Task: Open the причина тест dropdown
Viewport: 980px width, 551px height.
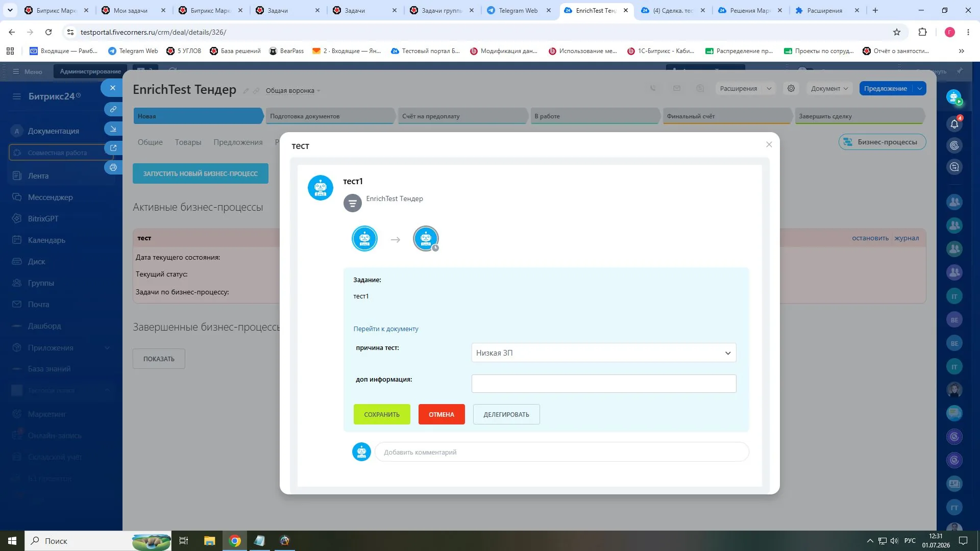Action: coord(603,353)
